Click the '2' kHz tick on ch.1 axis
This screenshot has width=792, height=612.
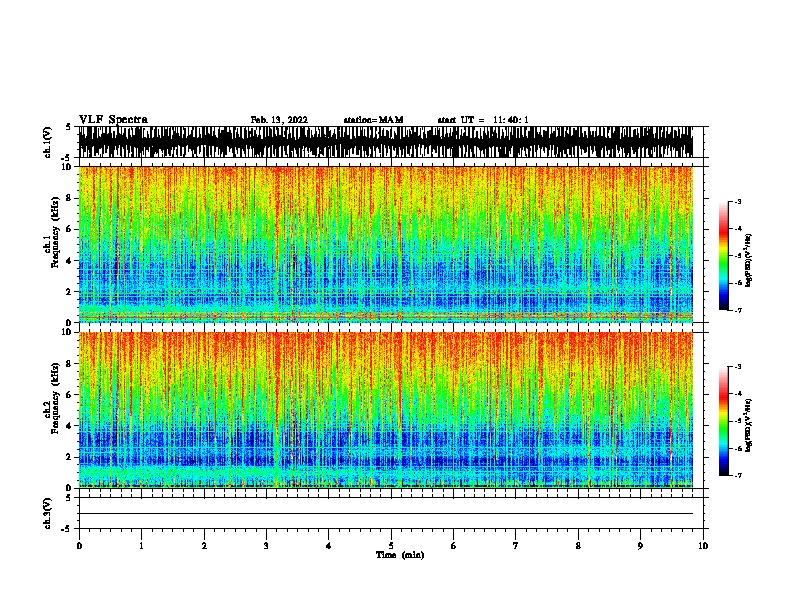point(70,291)
